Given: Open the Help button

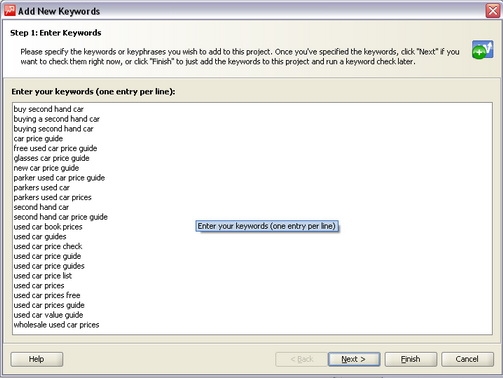Looking at the screenshot, I should 37,359.
